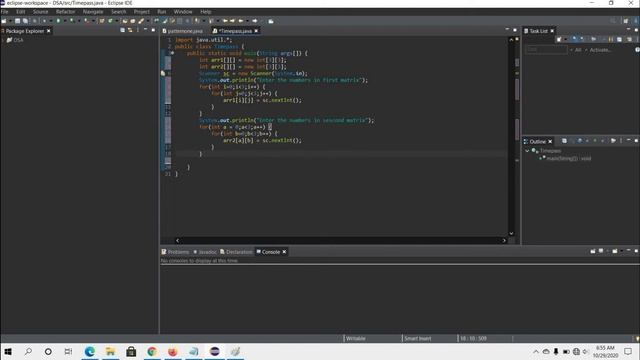The image size is (640, 360).
Task: Click the New Task icon in Task List
Action: 559,39
